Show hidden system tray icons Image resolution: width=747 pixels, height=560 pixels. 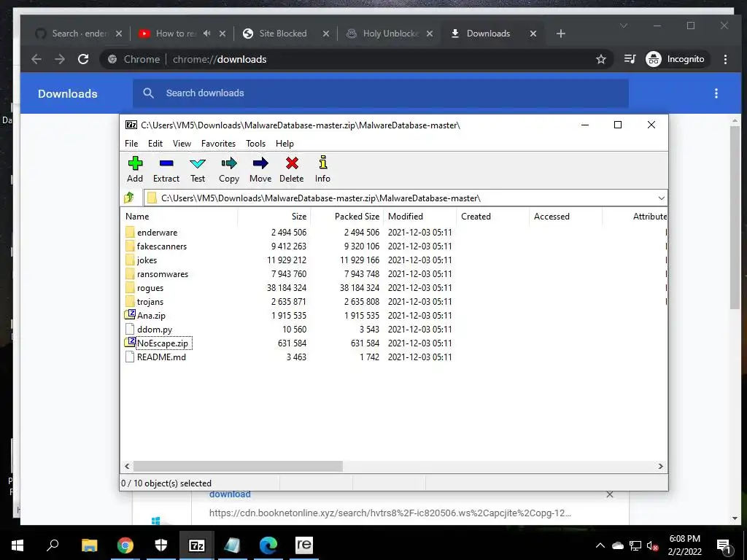600,545
